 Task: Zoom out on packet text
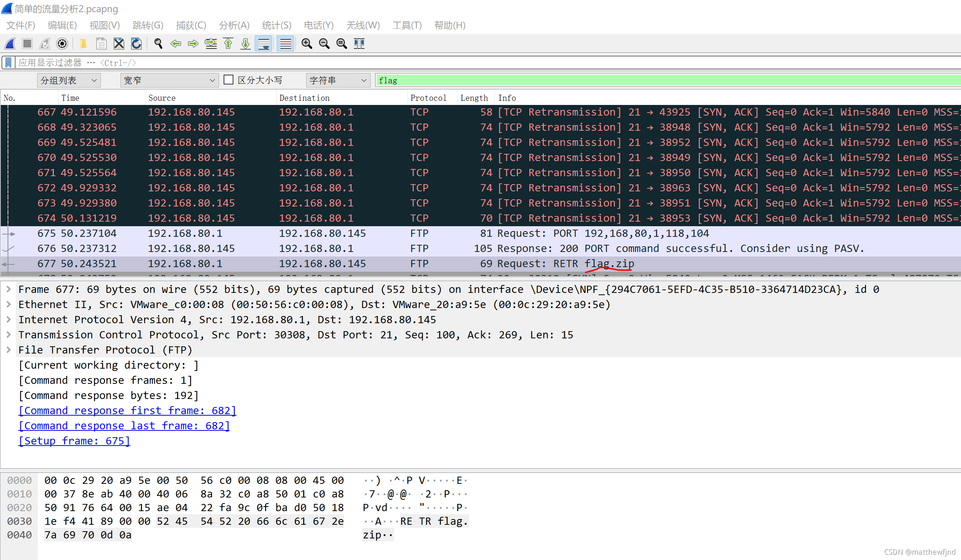coord(324,44)
